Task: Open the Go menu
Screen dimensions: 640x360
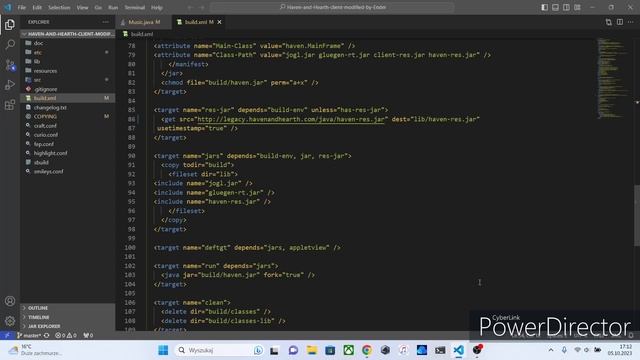Action: pyautogui.click(x=98, y=7)
